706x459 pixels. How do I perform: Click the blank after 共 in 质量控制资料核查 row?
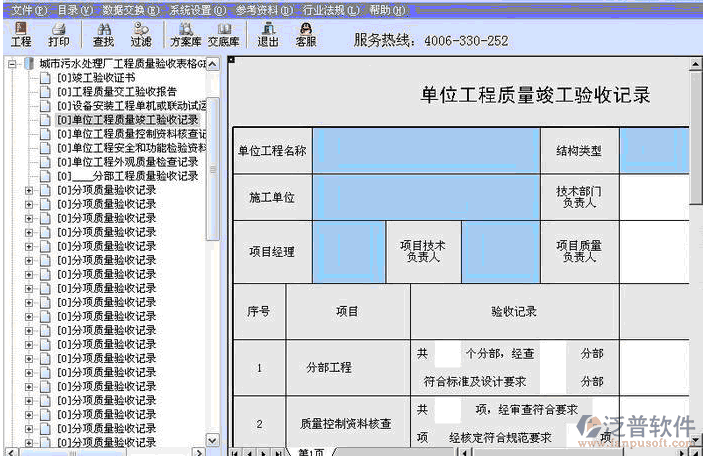pyautogui.click(x=448, y=410)
